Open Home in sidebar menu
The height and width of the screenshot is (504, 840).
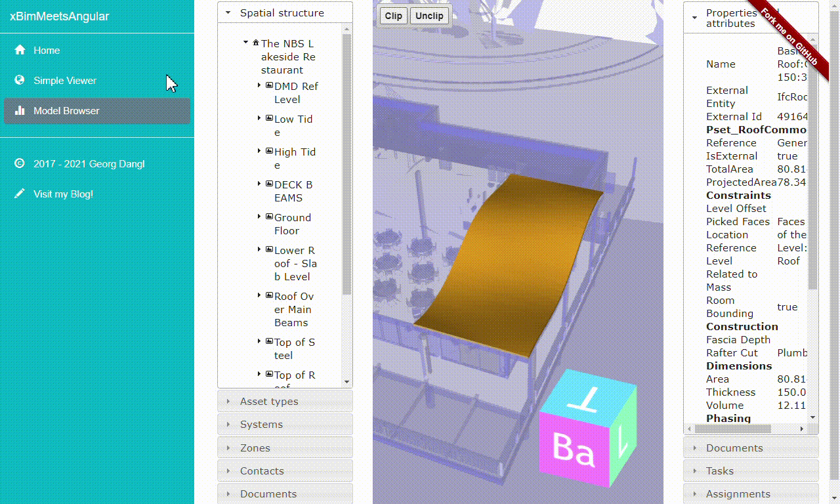(97, 51)
